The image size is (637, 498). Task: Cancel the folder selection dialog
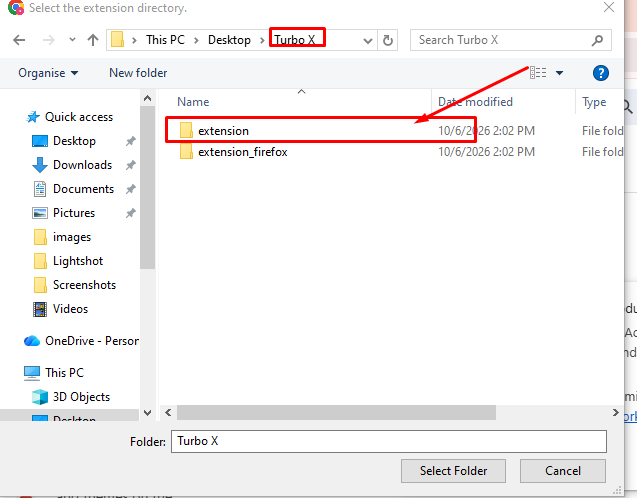(x=563, y=471)
